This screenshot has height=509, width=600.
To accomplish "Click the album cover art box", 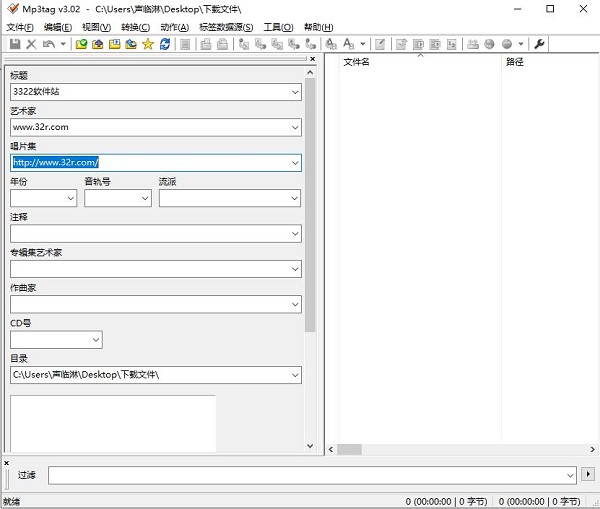I will click(113, 423).
